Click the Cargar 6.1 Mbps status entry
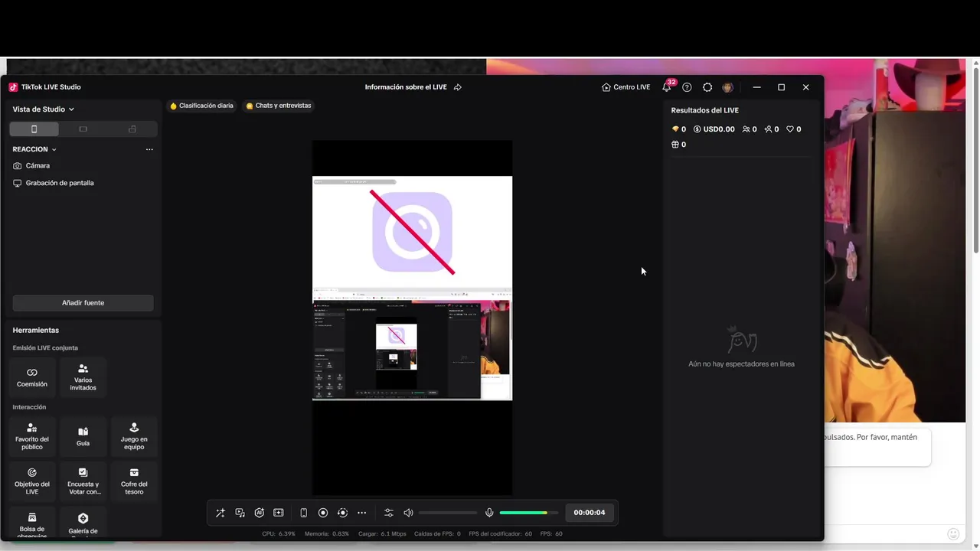Image resolution: width=980 pixels, height=551 pixels. click(382, 533)
